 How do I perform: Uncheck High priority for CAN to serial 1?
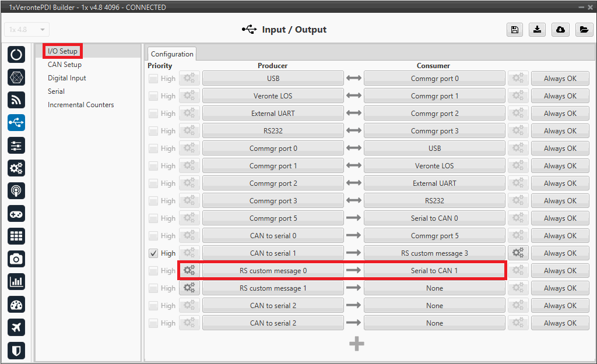[x=153, y=253]
